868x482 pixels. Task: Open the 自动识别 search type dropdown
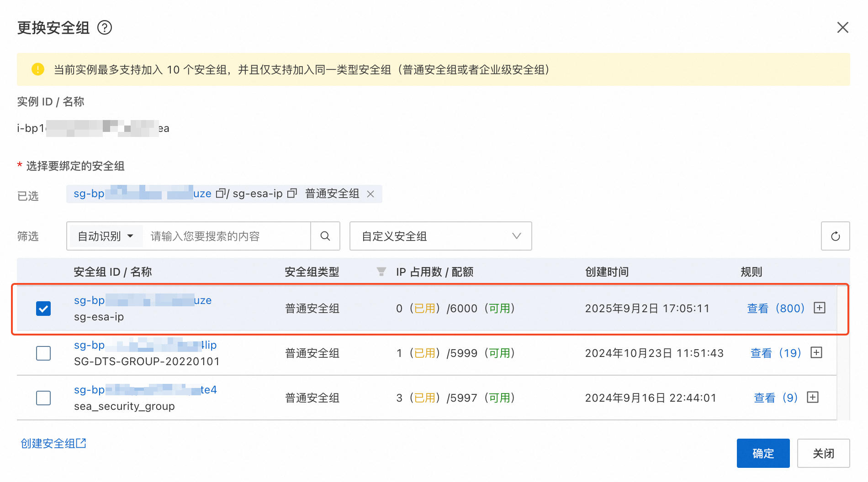click(106, 236)
